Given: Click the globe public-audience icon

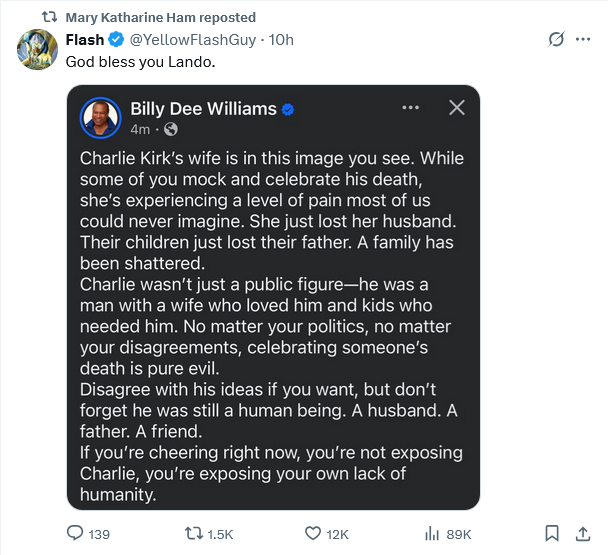Looking at the screenshot, I should click(170, 129).
